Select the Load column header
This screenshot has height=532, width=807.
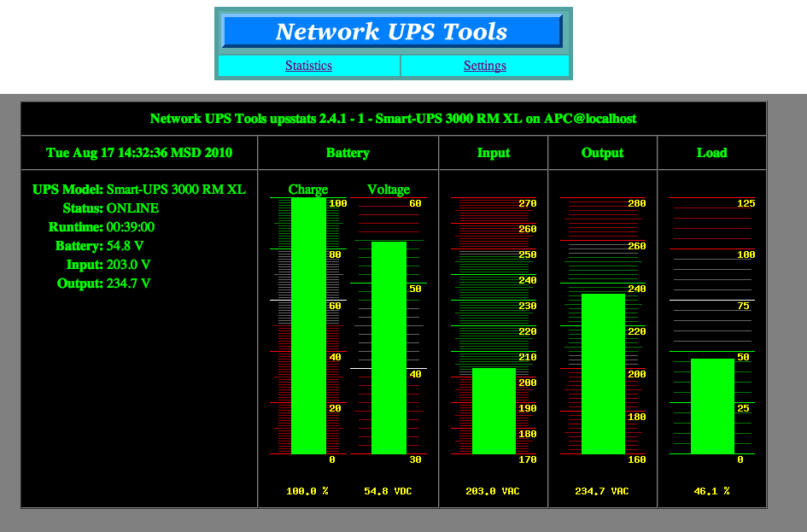point(711,153)
